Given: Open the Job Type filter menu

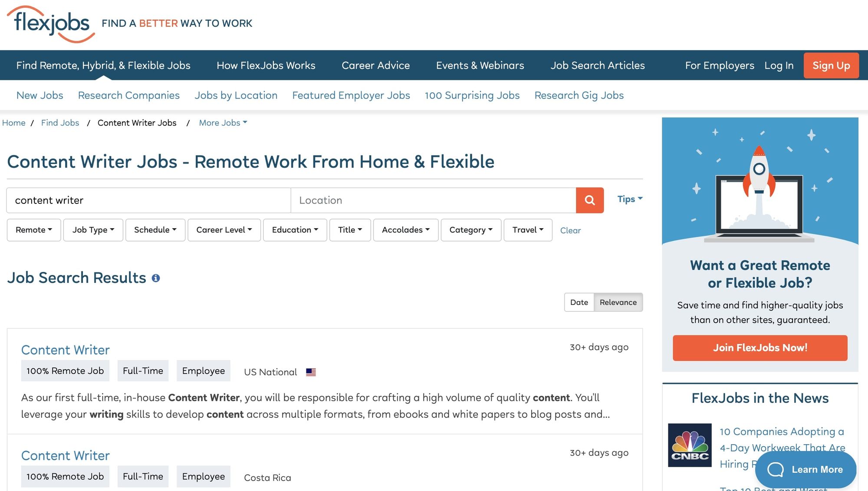Looking at the screenshot, I should coord(92,230).
